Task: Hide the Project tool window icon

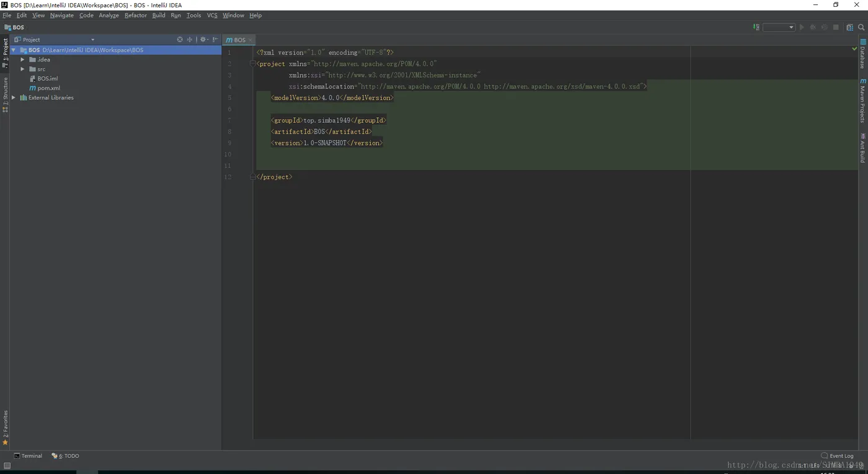Action: pos(215,40)
